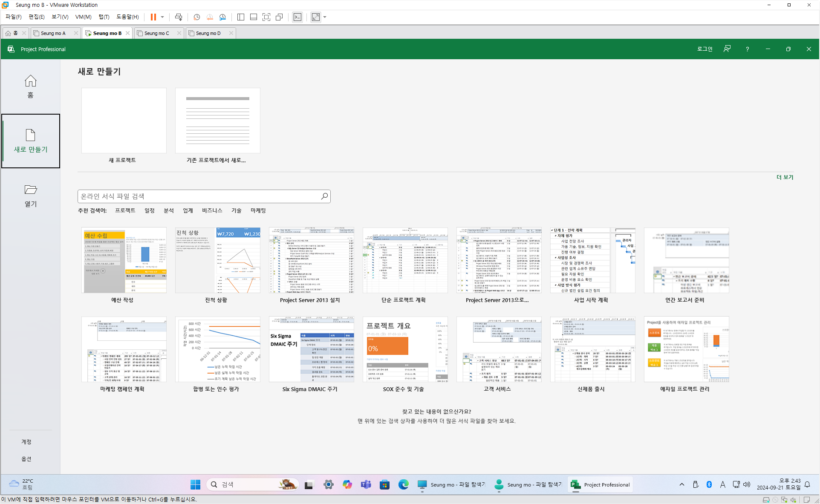This screenshot has width=820, height=504.
Task: Open the VM(M) menu
Action: (x=83, y=17)
